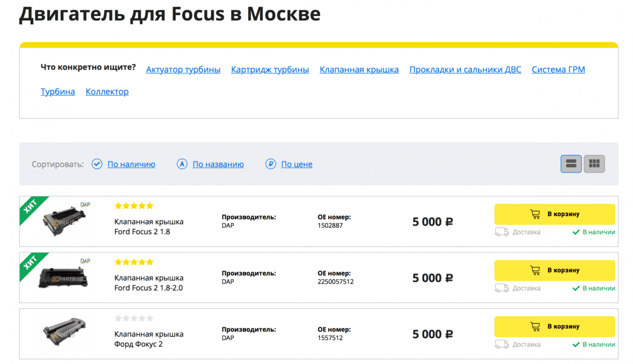This screenshot has height=364, width=633.
Task: Sort products by 'По названию'
Action: click(x=218, y=164)
